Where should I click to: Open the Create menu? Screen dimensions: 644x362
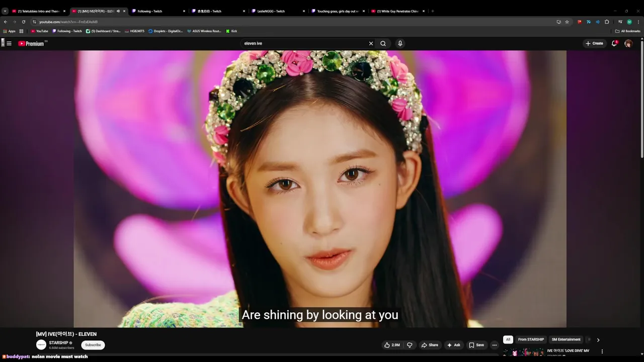tap(594, 43)
